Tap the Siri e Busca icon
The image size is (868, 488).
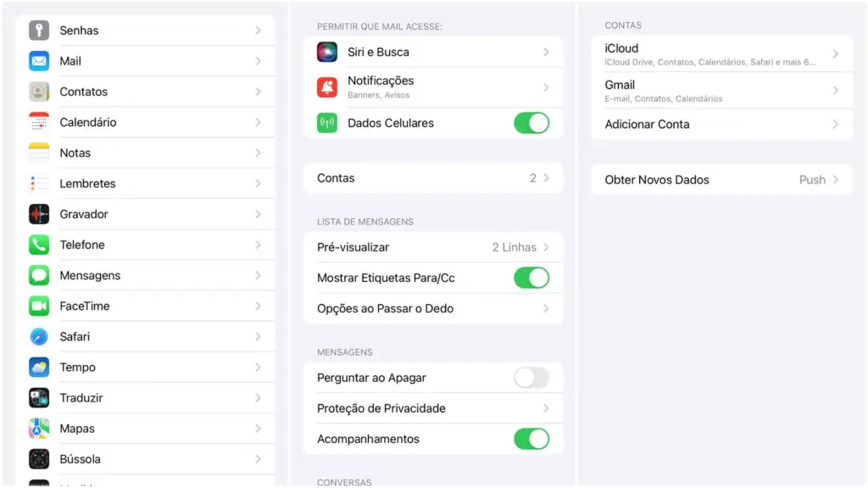327,52
